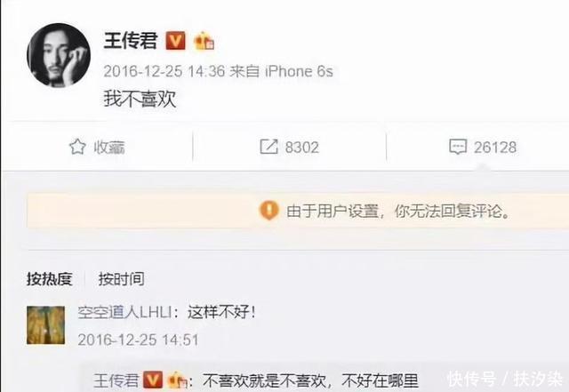Click the membership badge next to verified badge
Screen dimensions: 569x392
click(204, 41)
